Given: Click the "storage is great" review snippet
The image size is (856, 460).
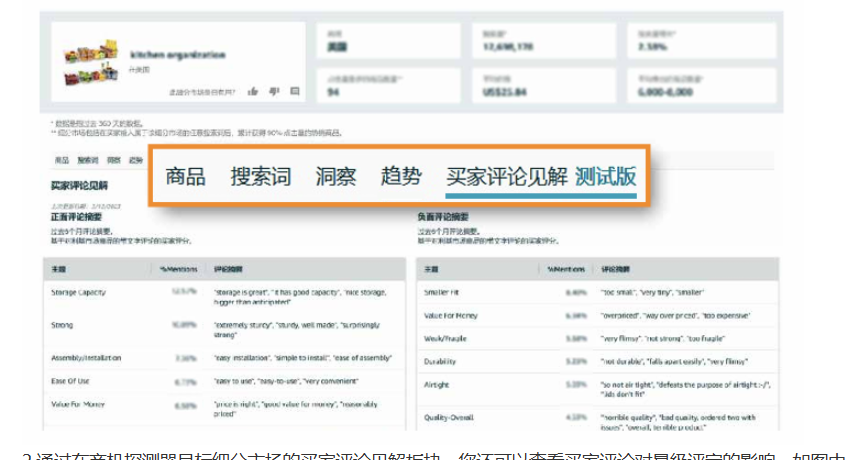Looking at the screenshot, I should (240, 292).
